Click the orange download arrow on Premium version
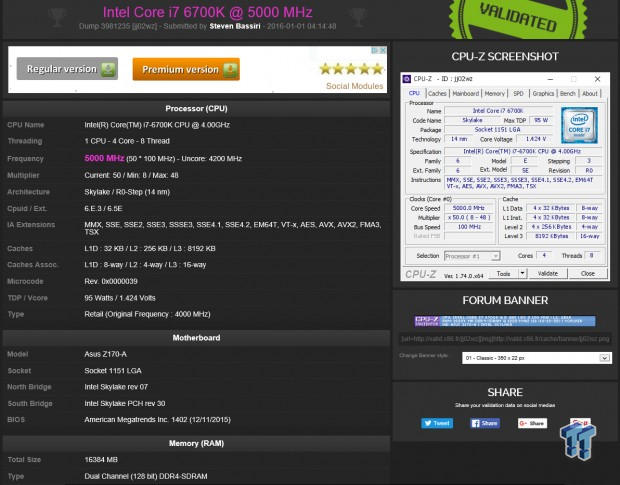The image size is (620, 485). [x=230, y=70]
